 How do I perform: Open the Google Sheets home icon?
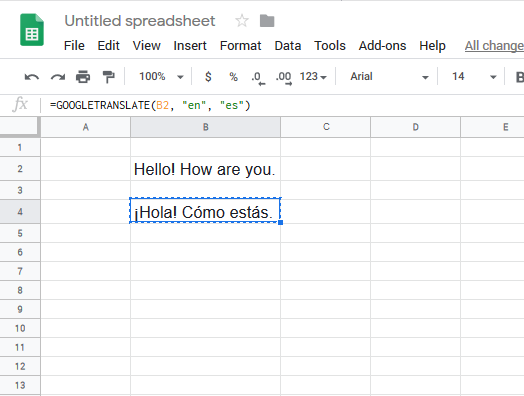(x=32, y=30)
